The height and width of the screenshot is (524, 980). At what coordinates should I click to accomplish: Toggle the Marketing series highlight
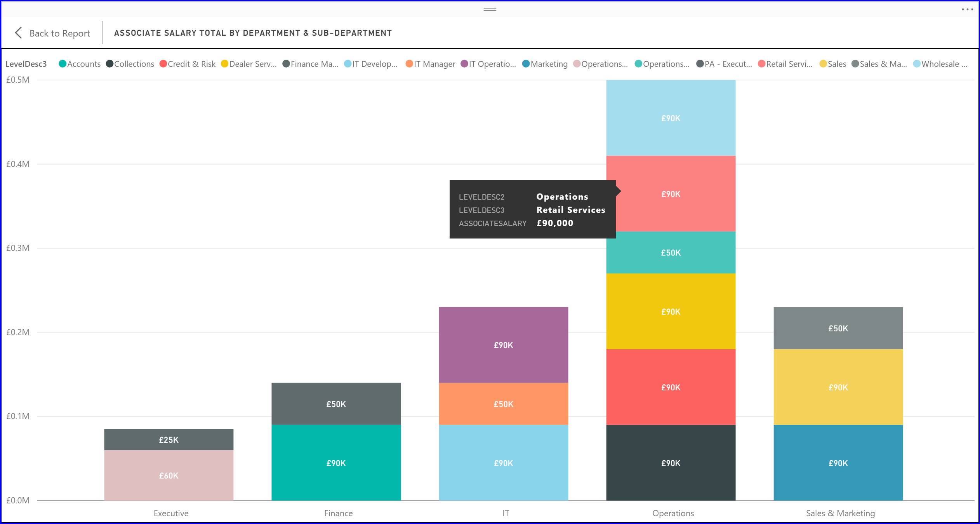coord(526,64)
